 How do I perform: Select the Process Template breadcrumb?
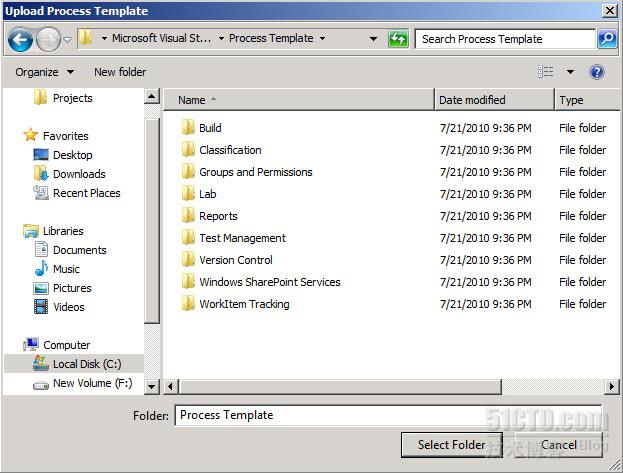pyautogui.click(x=271, y=38)
